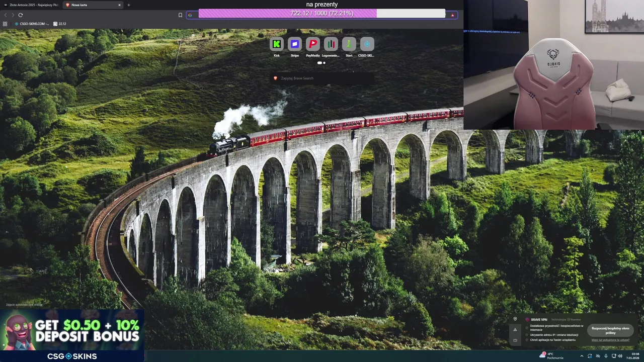The height and width of the screenshot is (362, 644).
Task: Open the 22.12 bookmark
Action: (60, 24)
